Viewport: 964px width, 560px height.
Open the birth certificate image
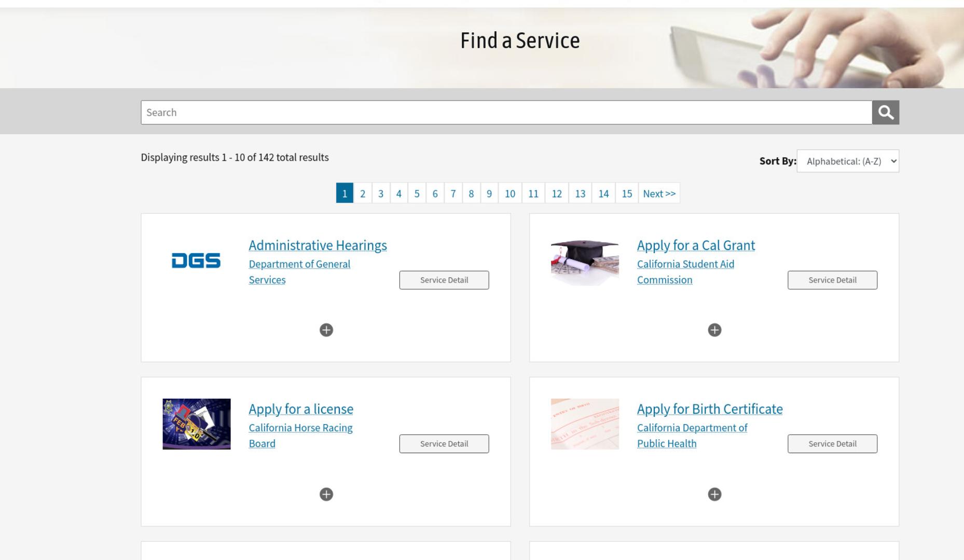pyautogui.click(x=585, y=424)
